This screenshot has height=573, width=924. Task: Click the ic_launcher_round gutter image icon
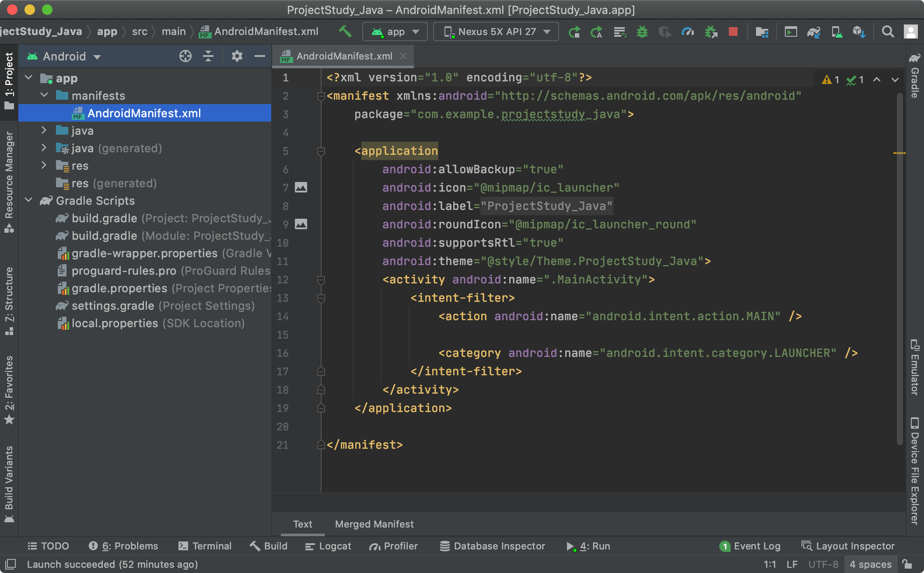tap(301, 224)
